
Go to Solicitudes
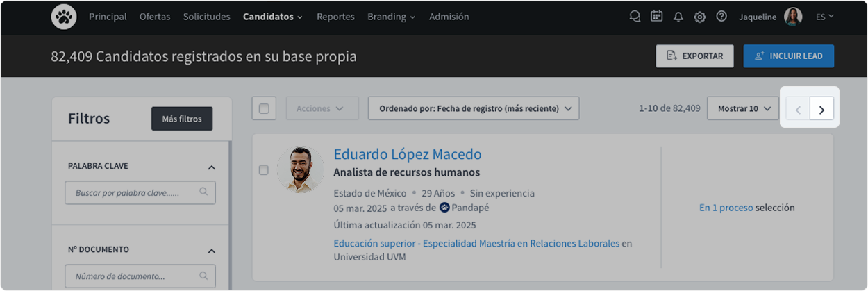pyautogui.click(x=207, y=17)
